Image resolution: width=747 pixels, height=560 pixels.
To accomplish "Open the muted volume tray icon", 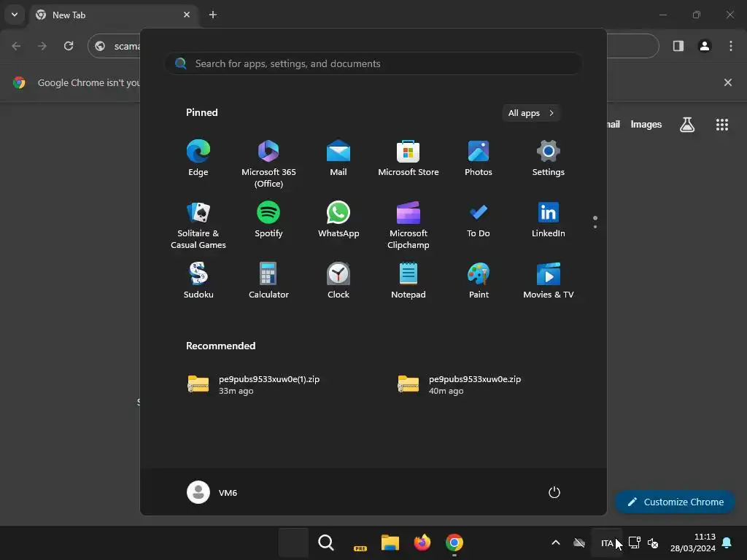I will 653,542.
